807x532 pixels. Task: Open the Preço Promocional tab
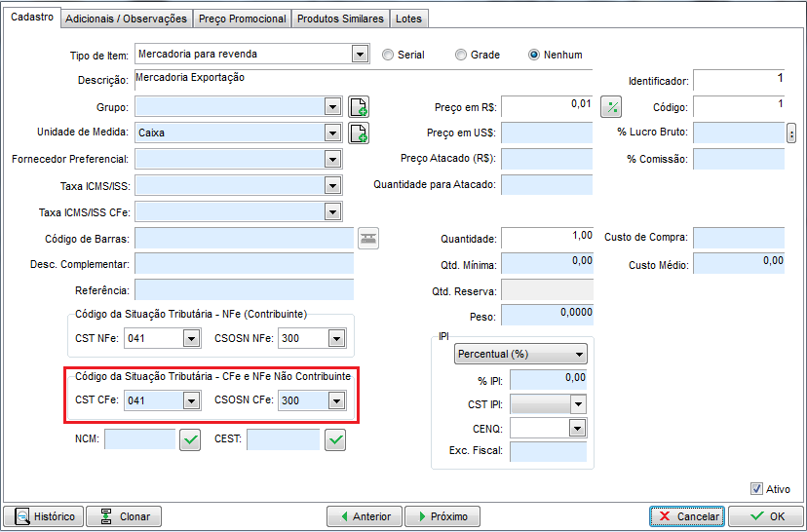coord(242,19)
